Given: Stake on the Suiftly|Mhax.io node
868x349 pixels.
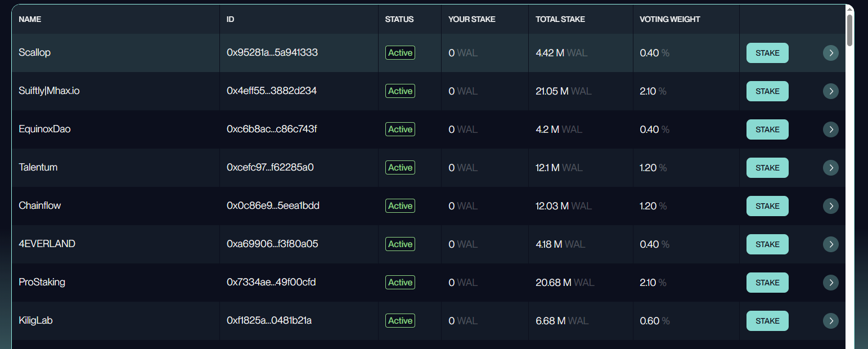Looking at the screenshot, I should point(767,91).
